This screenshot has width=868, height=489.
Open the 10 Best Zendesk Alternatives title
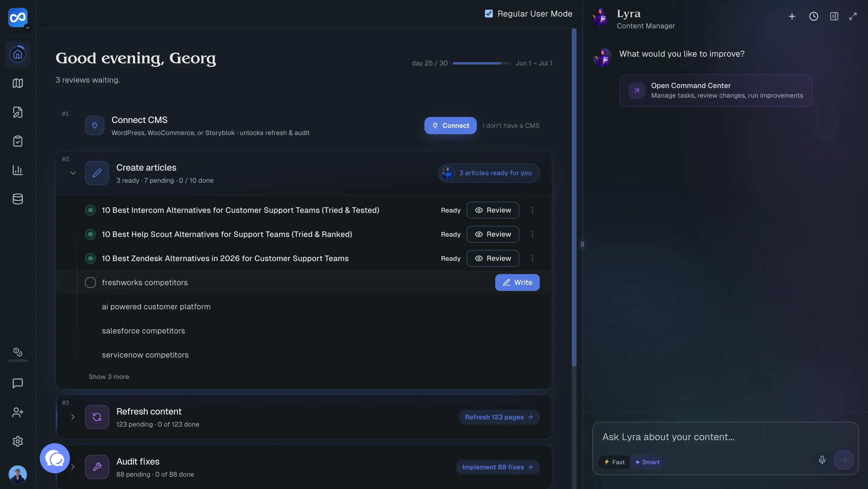225,258
